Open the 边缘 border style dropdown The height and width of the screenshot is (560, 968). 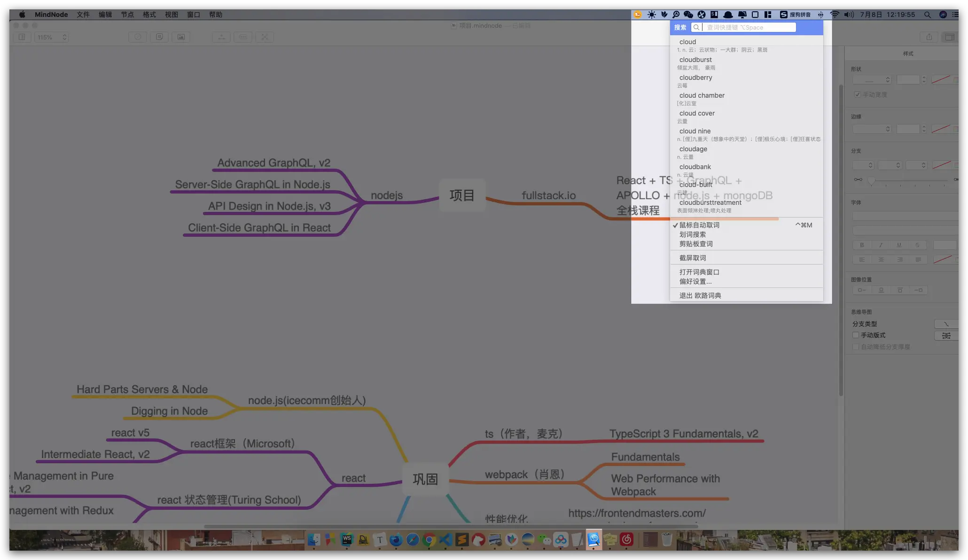coord(872,129)
